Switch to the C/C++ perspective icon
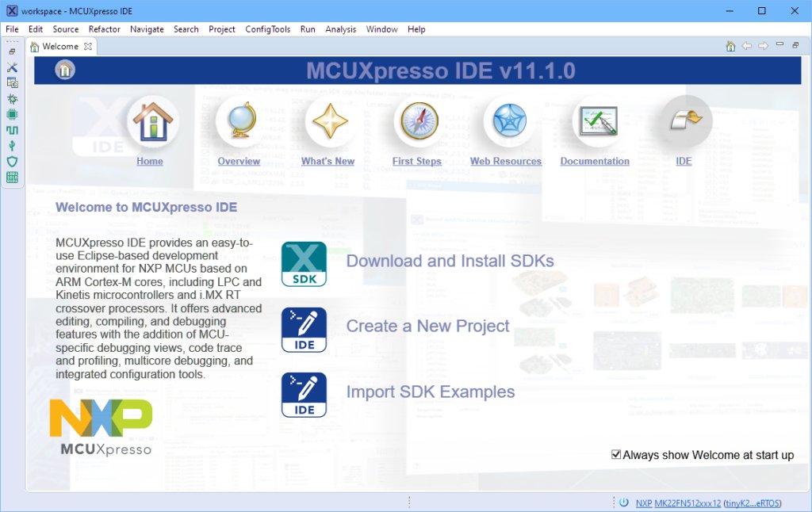 pyautogui.click(x=12, y=83)
